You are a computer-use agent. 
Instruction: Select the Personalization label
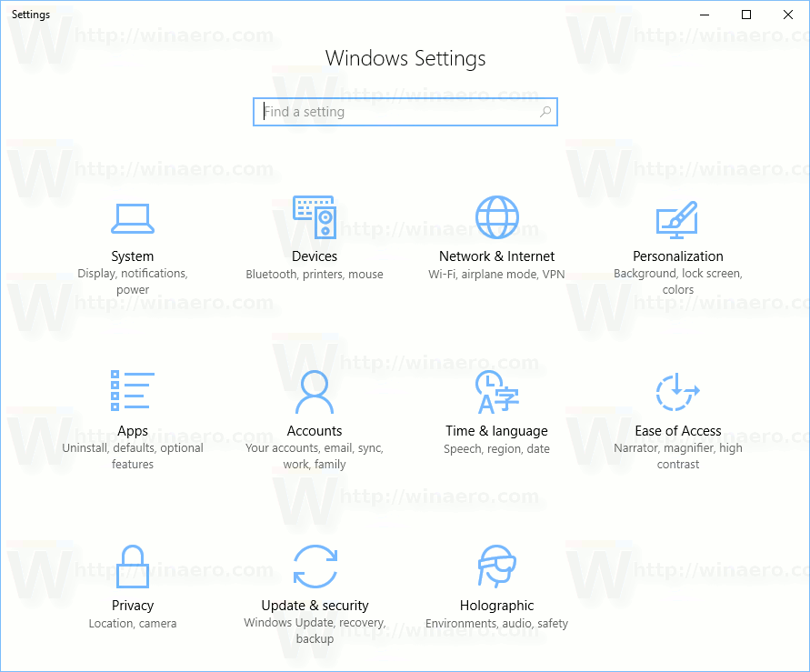click(x=678, y=256)
